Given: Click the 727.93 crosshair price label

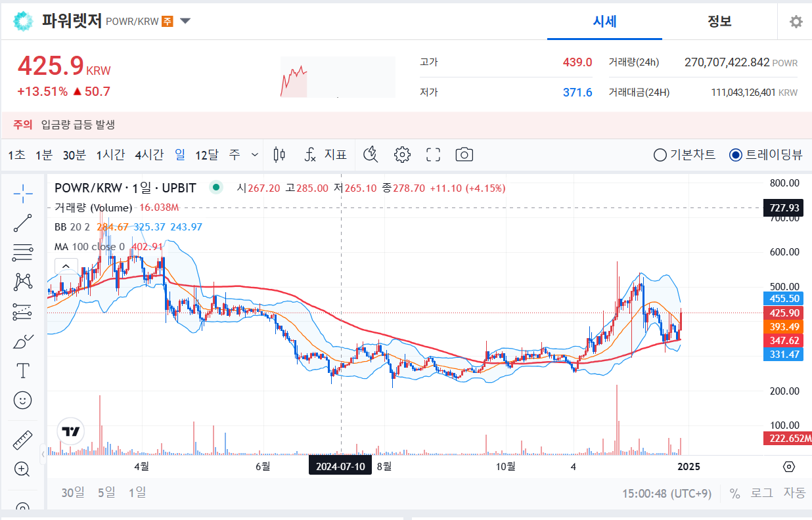Looking at the screenshot, I should [784, 208].
